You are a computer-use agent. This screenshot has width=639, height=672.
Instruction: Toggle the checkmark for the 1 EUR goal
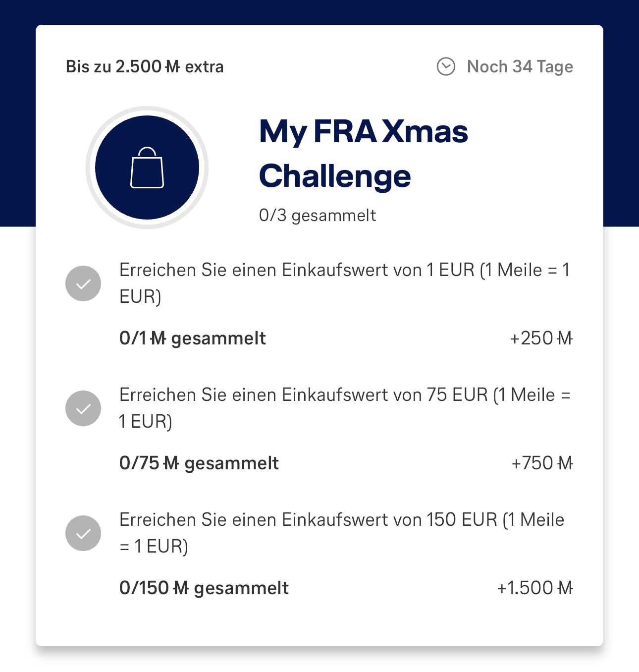[x=83, y=283]
